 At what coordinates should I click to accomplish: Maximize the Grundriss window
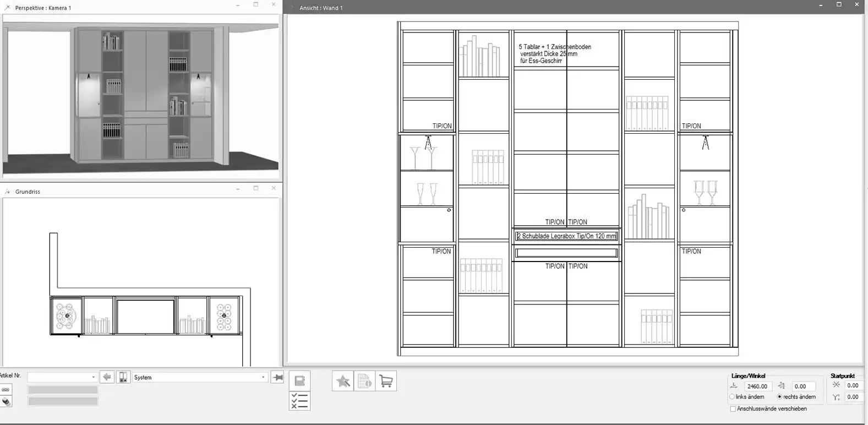pos(256,188)
